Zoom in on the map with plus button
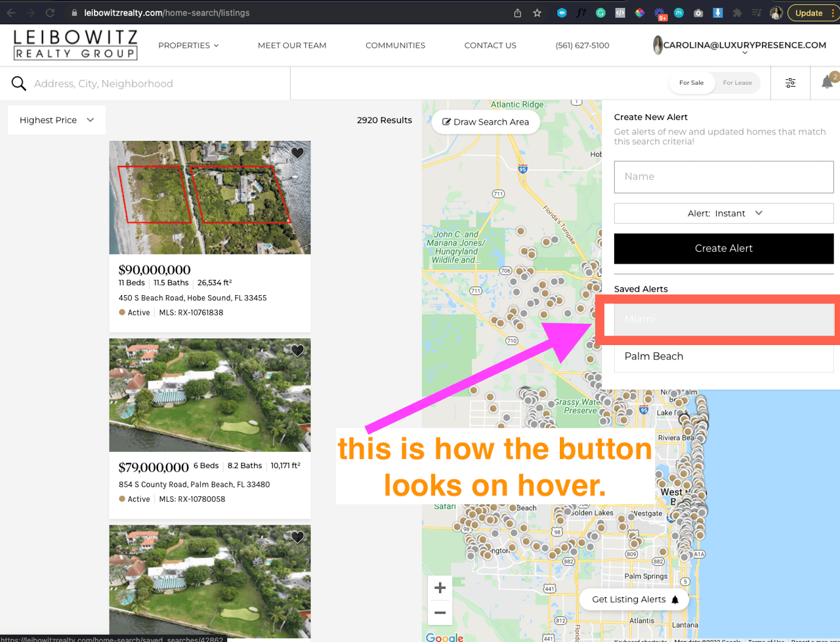Image resolution: width=840 pixels, height=642 pixels. click(x=440, y=588)
